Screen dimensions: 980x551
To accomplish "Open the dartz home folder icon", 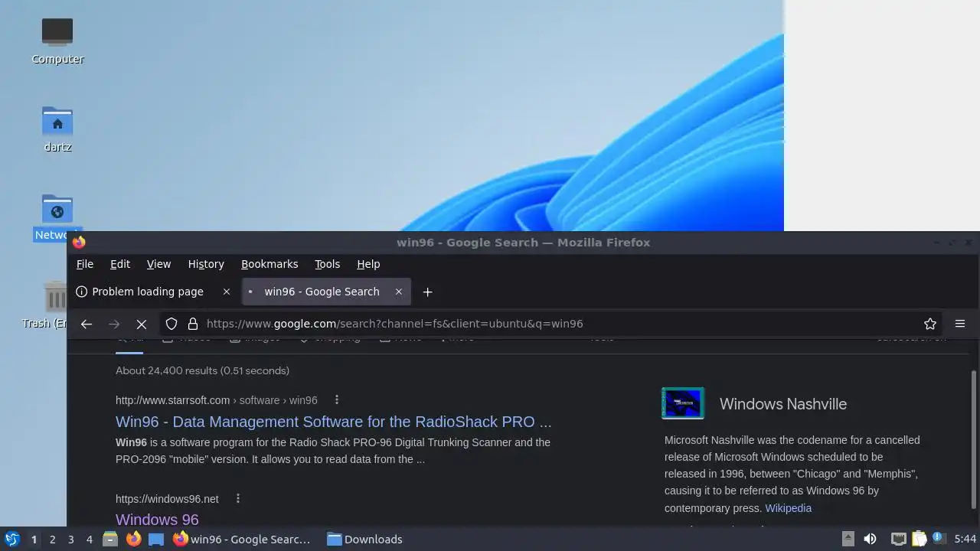I will click(57, 129).
